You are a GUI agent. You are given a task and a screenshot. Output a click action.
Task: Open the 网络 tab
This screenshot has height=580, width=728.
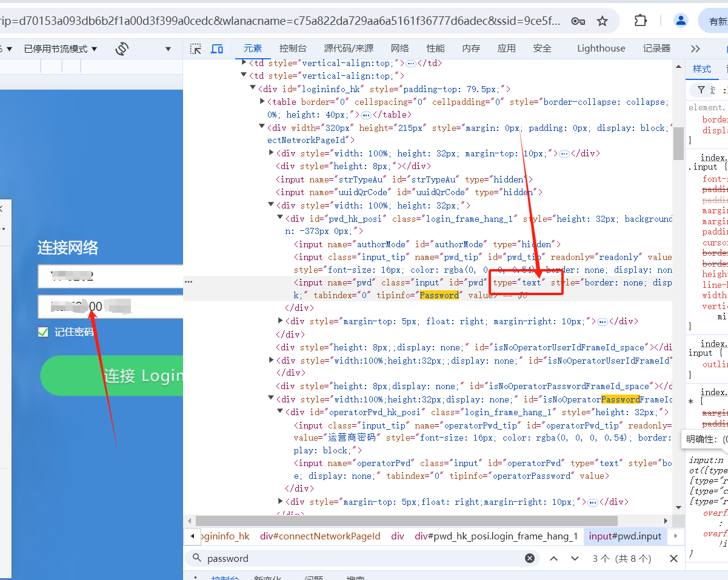pyautogui.click(x=399, y=48)
